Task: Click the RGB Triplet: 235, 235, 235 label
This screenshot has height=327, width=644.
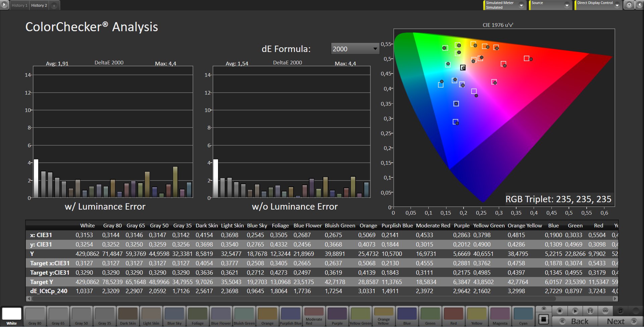Action: 558,199
